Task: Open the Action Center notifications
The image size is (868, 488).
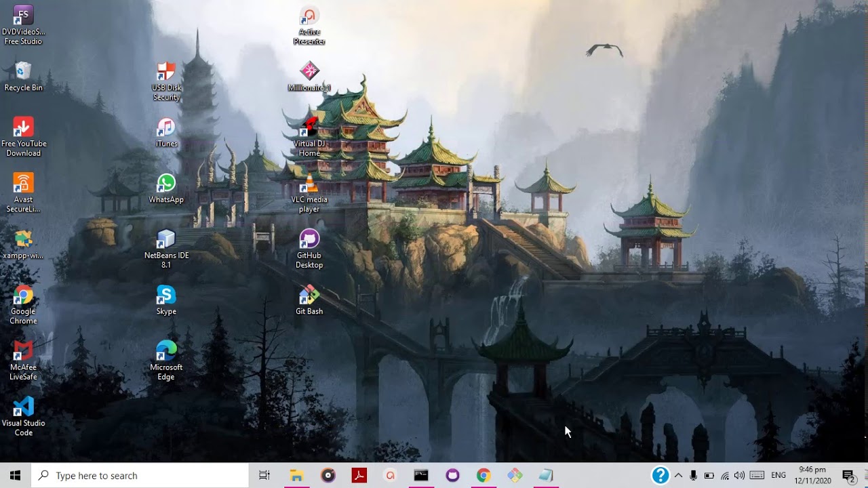Action: tap(848, 475)
